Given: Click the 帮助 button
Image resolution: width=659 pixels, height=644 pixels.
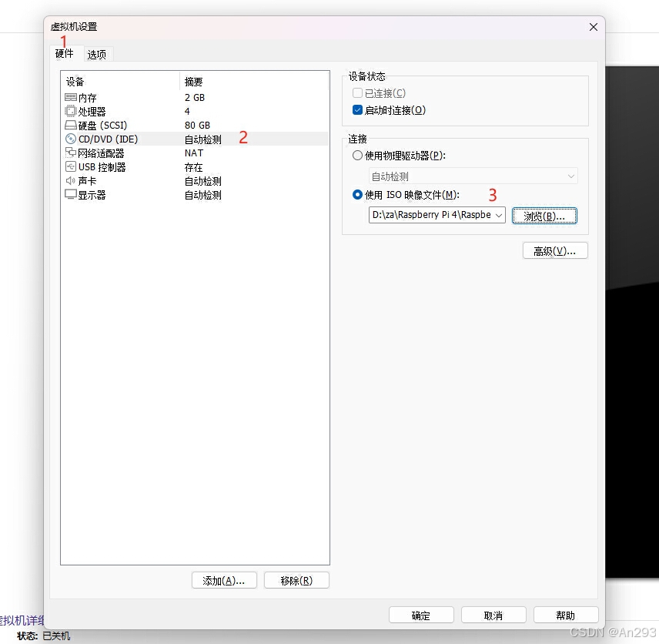Looking at the screenshot, I should pos(566,615).
